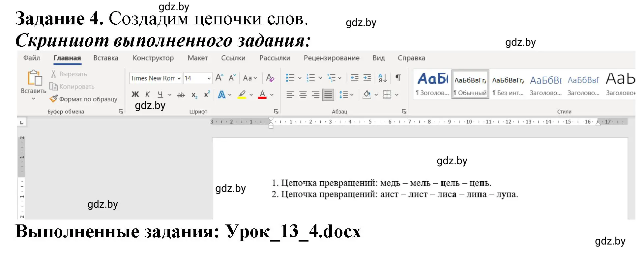Open Абзац group dialog launcher

coord(404,112)
